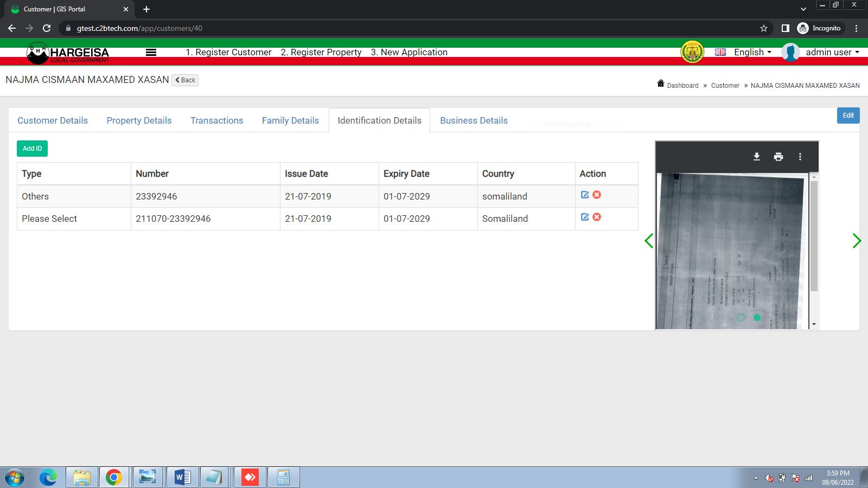Show hidden system tray icons
Image resolution: width=868 pixels, height=488 pixels.
(x=756, y=478)
